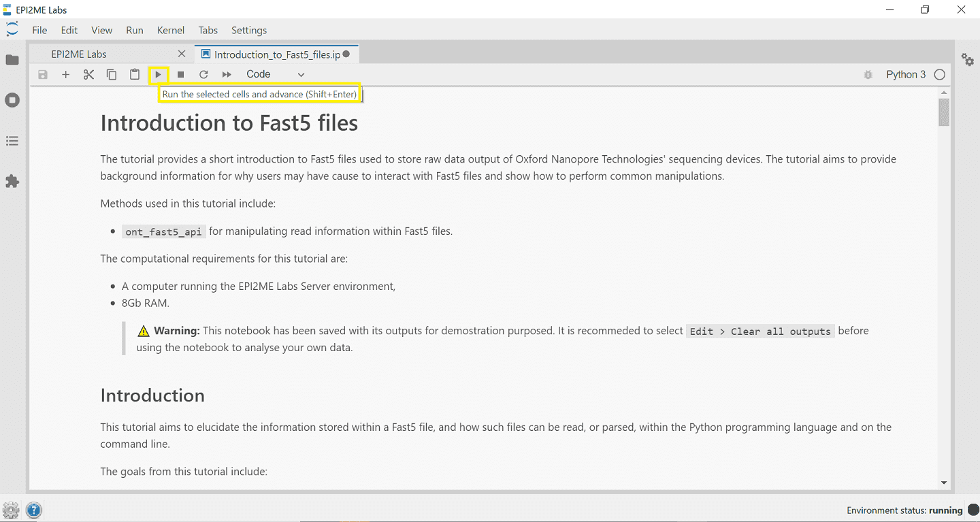Run the selected notebook cell
Screen dimensions: 980x522
(x=158, y=74)
